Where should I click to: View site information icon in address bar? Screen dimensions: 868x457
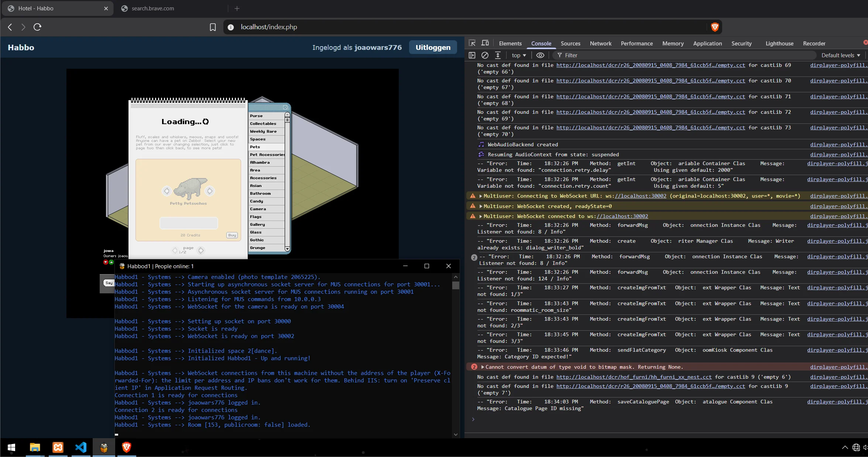231,27
